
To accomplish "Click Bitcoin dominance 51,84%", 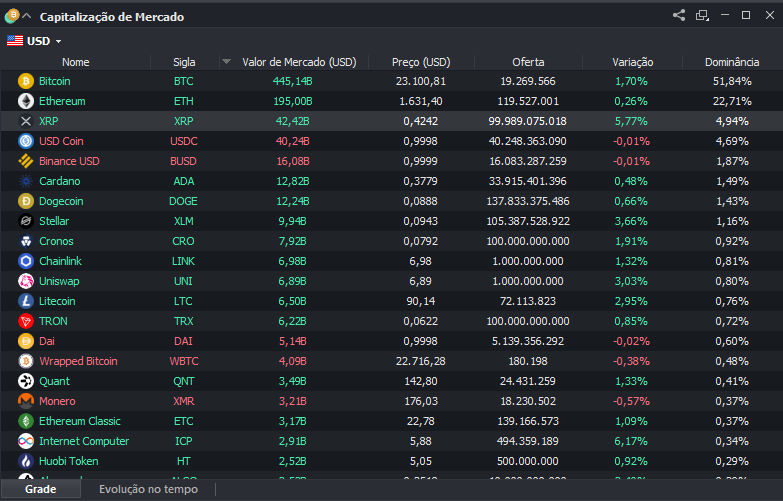I will (x=732, y=81).
